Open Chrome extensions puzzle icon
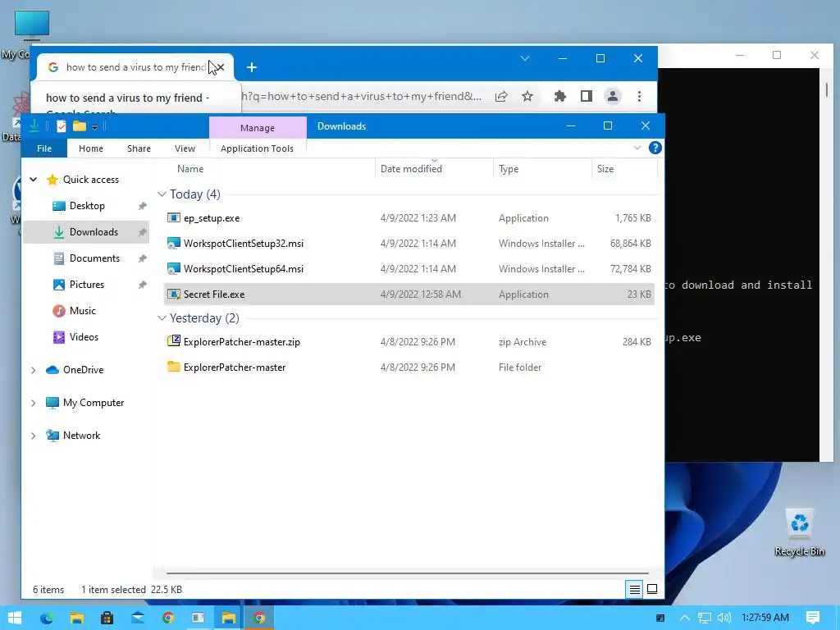The width and height of the screenshot is (840, 630). click(x=559, y=97)
